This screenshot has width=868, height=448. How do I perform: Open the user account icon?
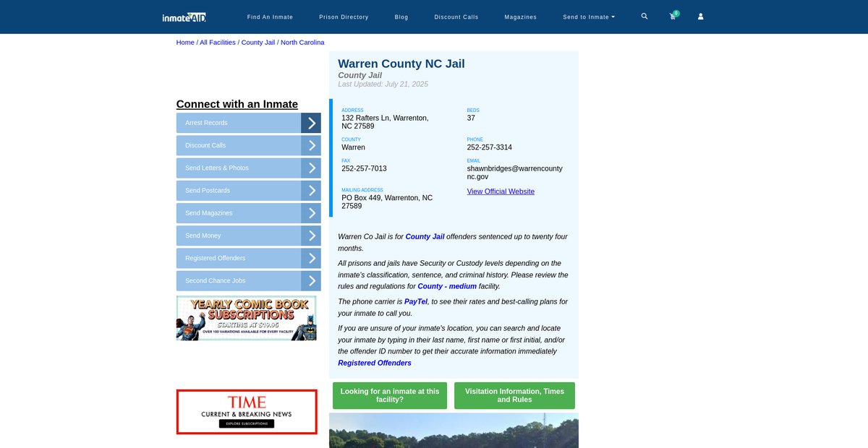[x=700, y=17]
